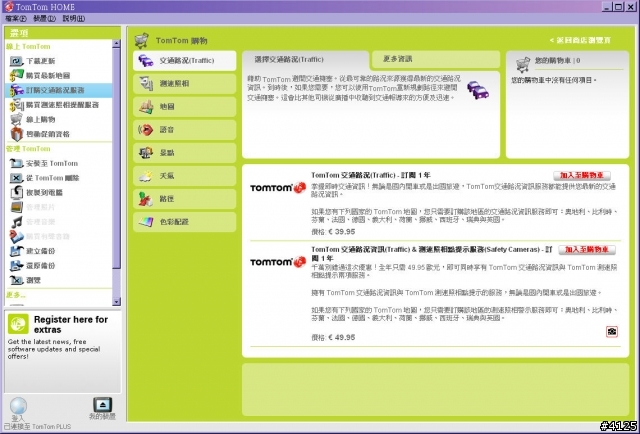Click the 管理 TomTom section heading

pyautogui.click(x=28, y=149)
